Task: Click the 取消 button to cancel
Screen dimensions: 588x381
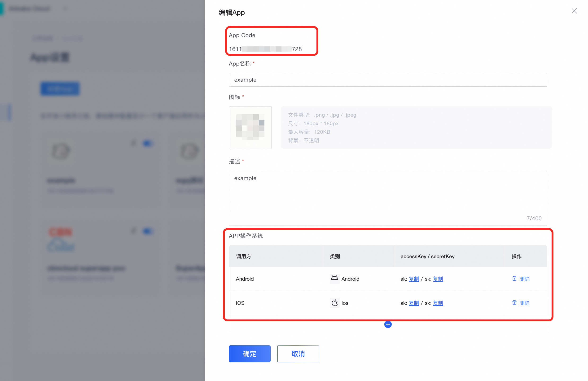Action: pos(298,354)
